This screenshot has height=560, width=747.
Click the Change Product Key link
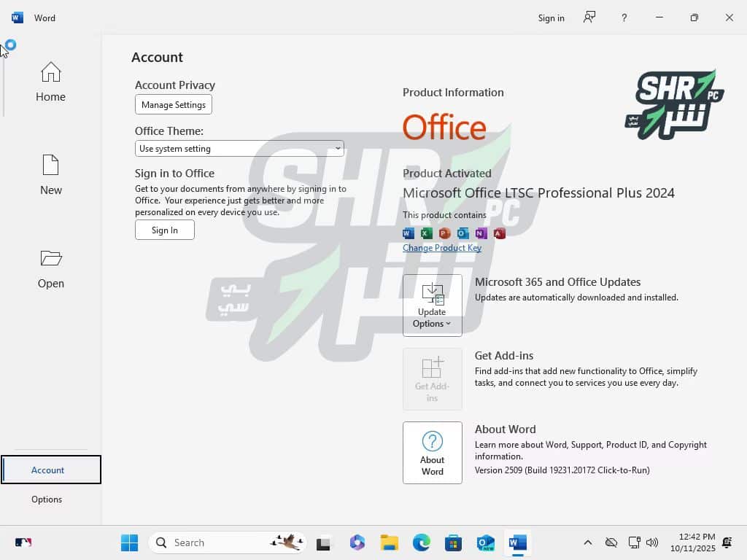click(442, 248)
